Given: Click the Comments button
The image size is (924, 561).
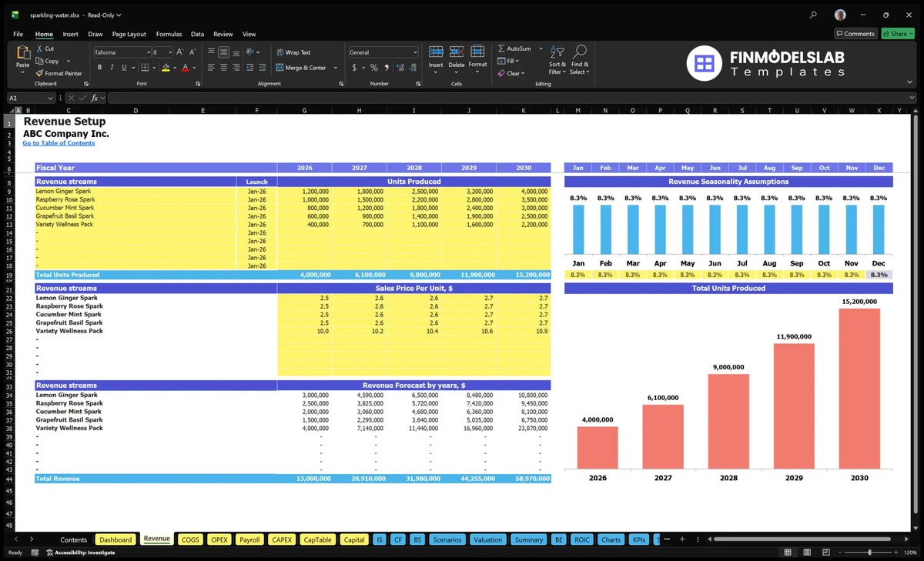Looking at the screenshot, I should coord(855,34).
